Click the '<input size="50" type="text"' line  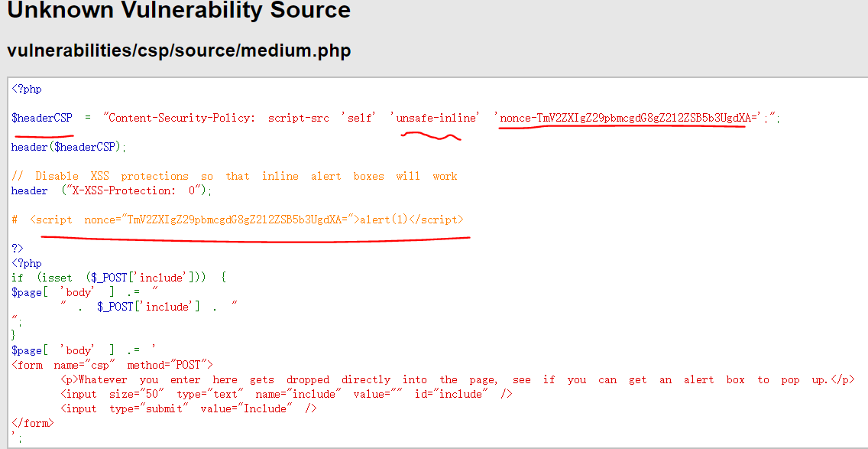(287, 394)
